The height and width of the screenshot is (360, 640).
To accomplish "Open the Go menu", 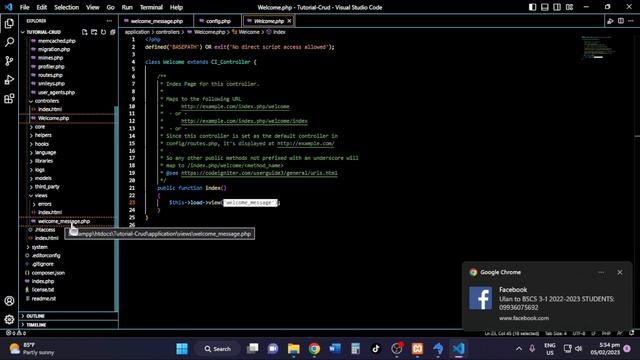I will coord(111,7).
